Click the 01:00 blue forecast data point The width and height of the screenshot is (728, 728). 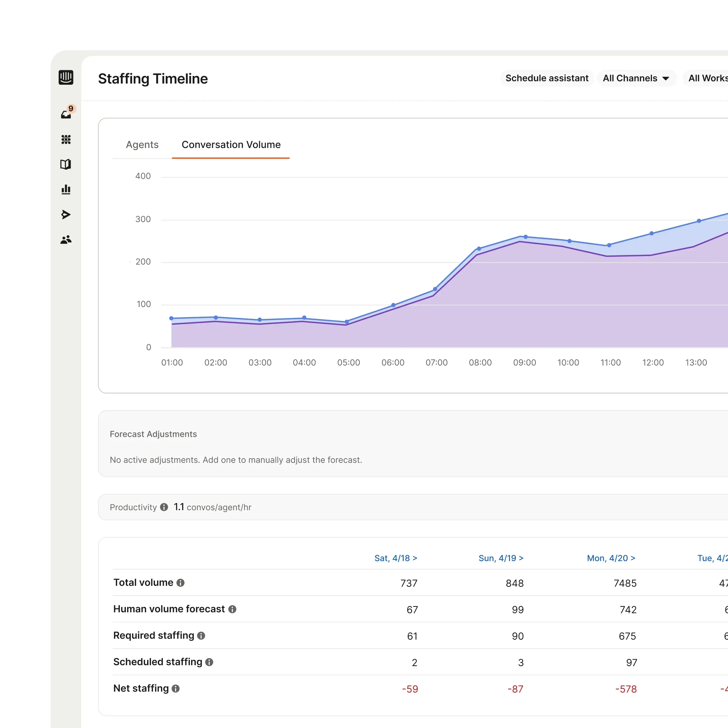point(171,318)
